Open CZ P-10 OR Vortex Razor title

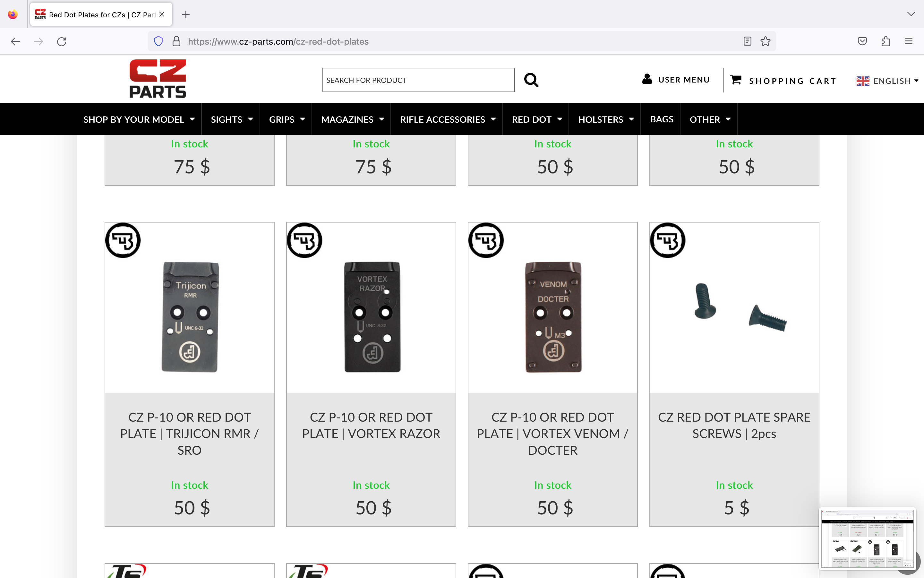click(371, 425)
